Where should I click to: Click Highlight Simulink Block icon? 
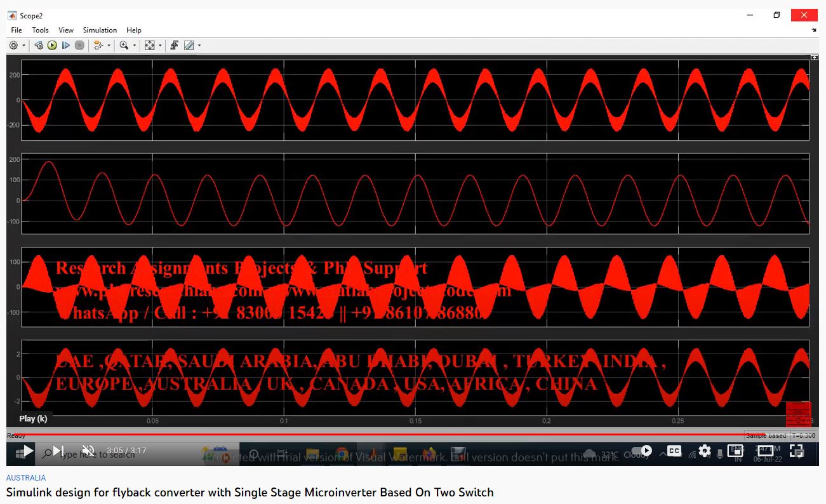[x=97, y=46]
